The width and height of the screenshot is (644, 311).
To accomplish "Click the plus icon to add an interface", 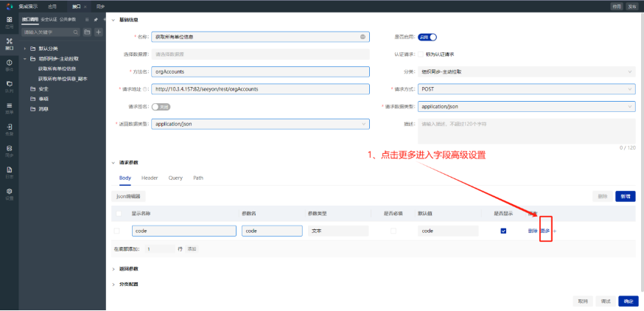I will [99, 32].
